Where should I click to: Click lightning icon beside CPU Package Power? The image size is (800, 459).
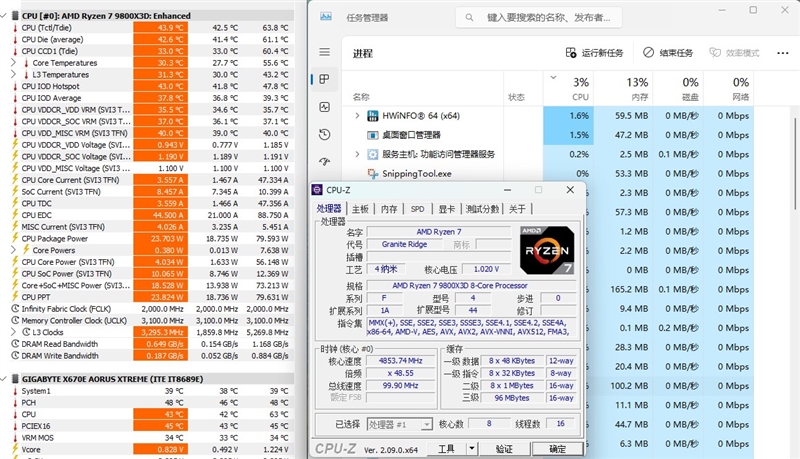15,238
